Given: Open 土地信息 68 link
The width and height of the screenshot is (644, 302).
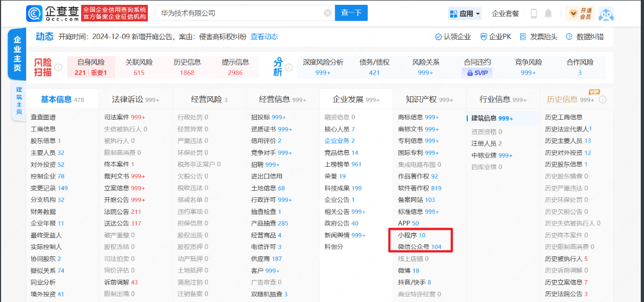Looking at the screenshot, I should pos(268,188).
